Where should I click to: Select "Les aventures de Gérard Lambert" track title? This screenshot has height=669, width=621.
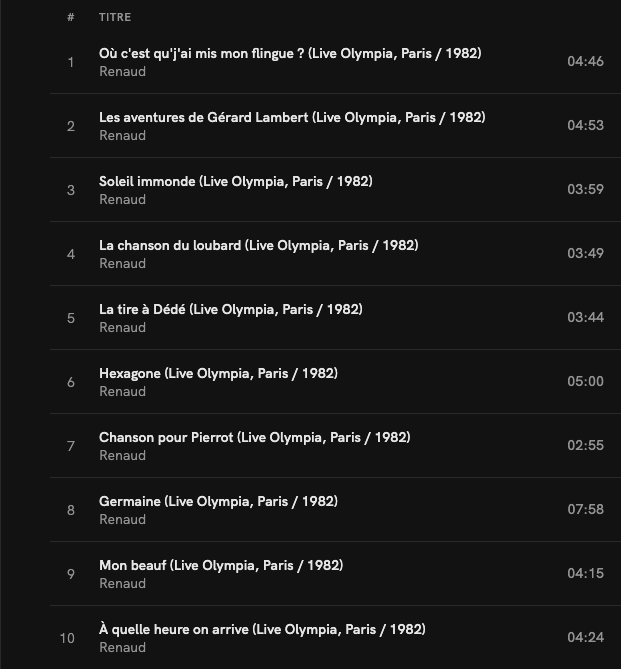coord(292,117)
